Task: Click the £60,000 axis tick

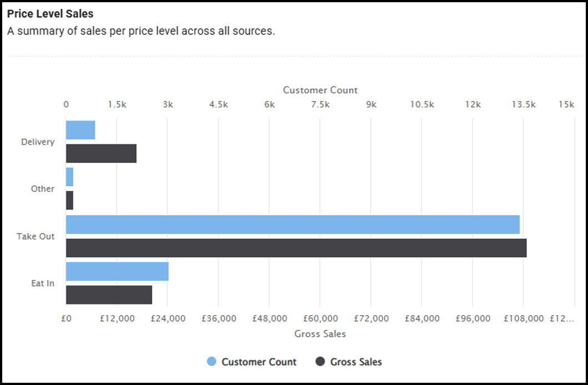Action: (320, 319)
